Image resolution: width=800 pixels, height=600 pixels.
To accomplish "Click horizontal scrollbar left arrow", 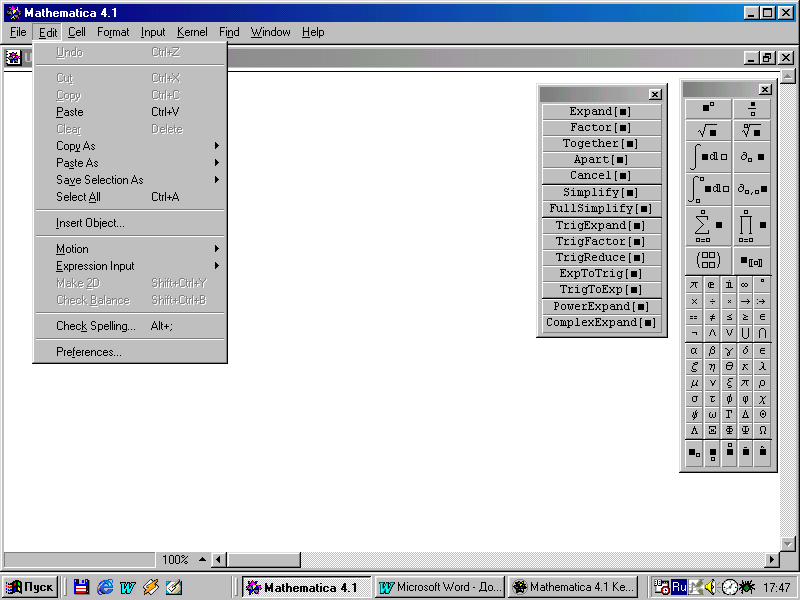I will click(x=219, y=560).
